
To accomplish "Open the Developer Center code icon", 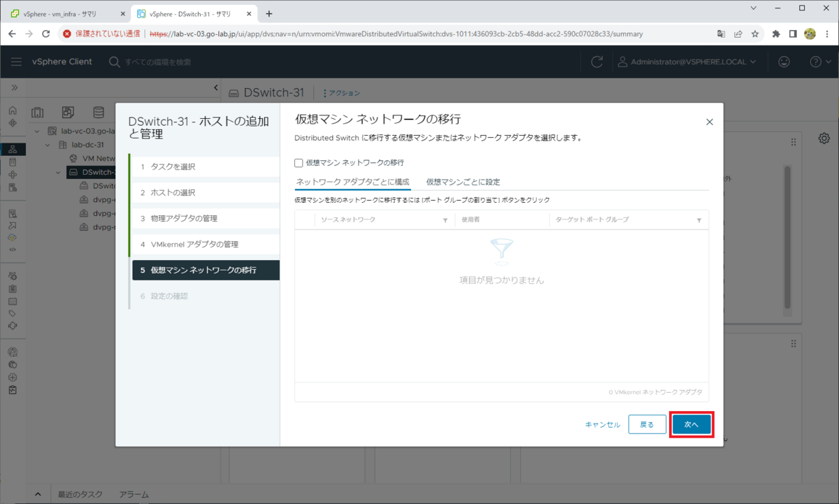I will 13,249.
